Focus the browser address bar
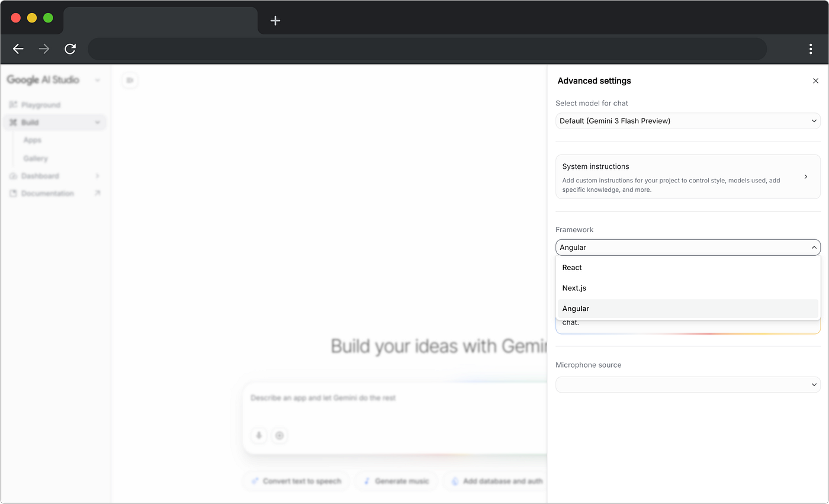The width and height of the screenshot is (829, 504). (428, 49)
